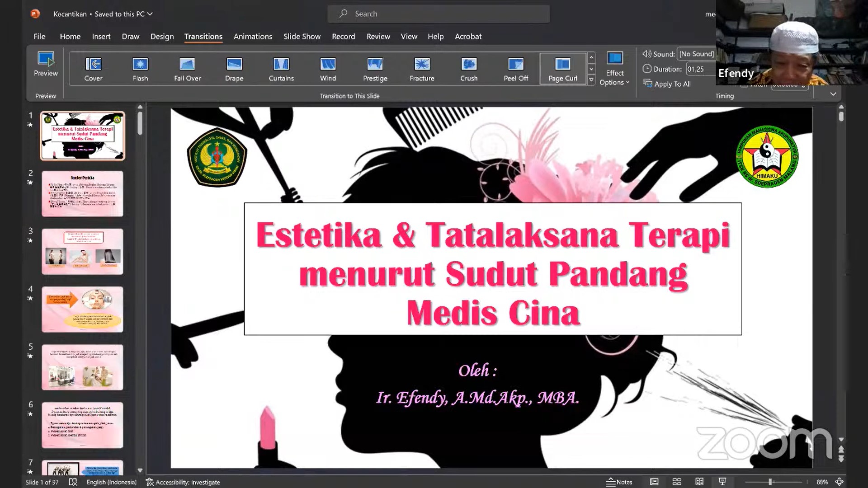Go to the Design tab
The height and width of the screenshot is (488, 868).
tap(162, 36)
